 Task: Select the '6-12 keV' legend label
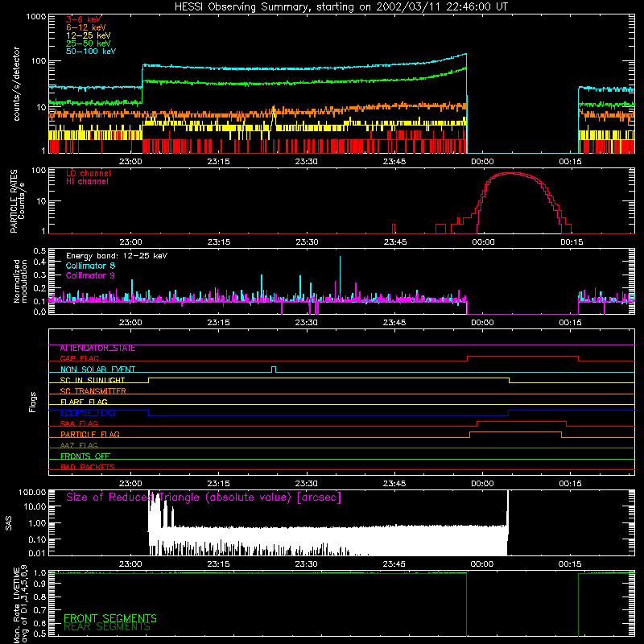(x=86, y=27)
